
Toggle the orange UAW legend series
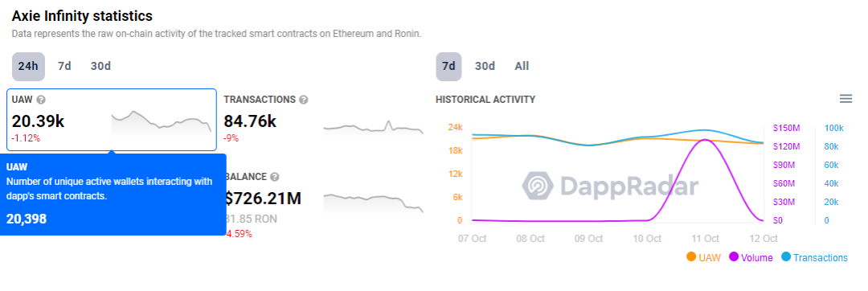(x=703, y=257)
